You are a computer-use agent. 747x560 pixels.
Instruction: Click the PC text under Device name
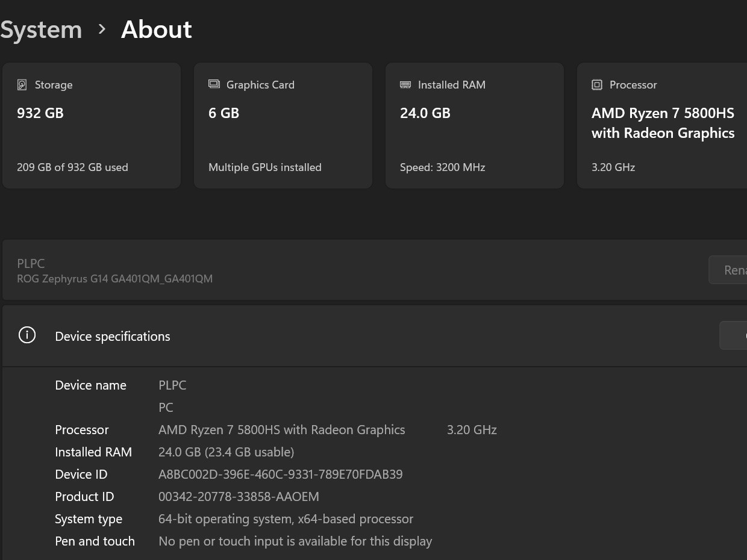point(166,408)
